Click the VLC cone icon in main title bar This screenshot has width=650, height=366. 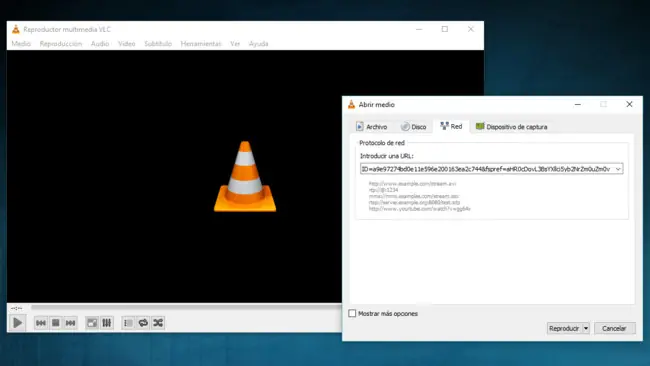click(x=16, y=29)
